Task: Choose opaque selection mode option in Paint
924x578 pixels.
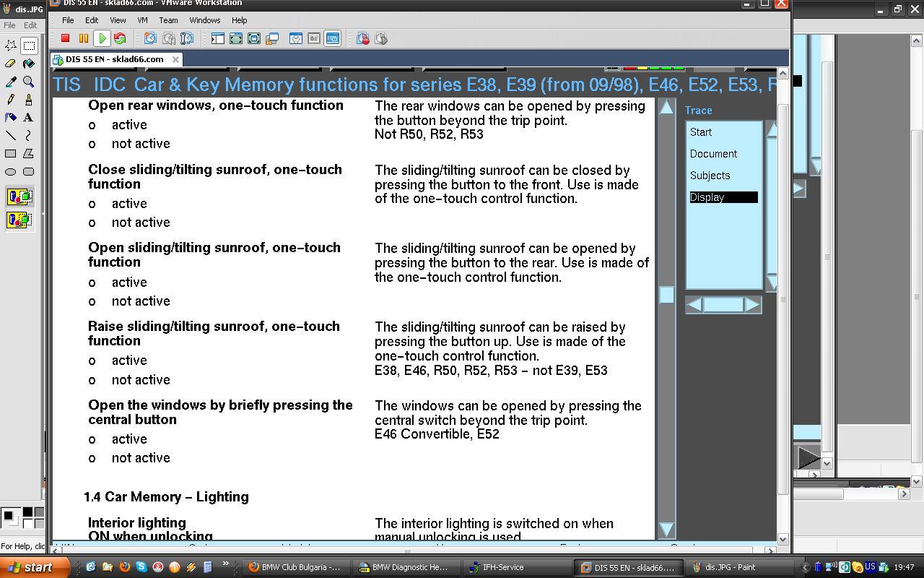Action: click(19, 197)
